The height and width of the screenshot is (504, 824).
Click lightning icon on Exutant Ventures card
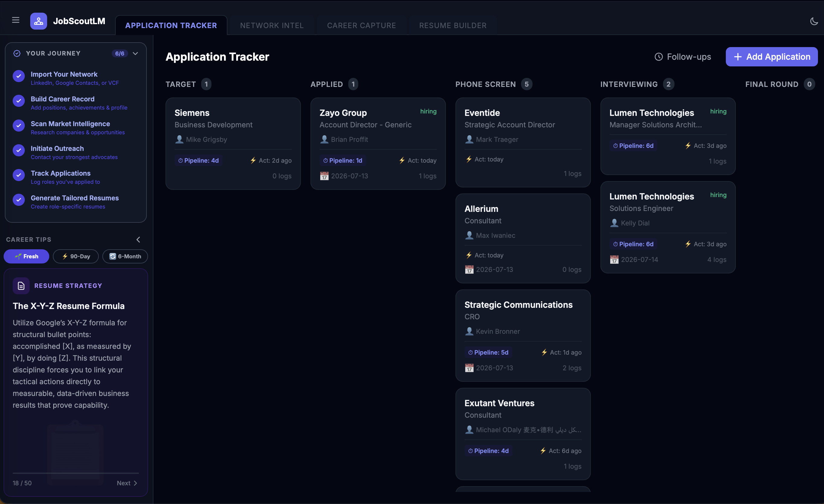tap(543, 451)
